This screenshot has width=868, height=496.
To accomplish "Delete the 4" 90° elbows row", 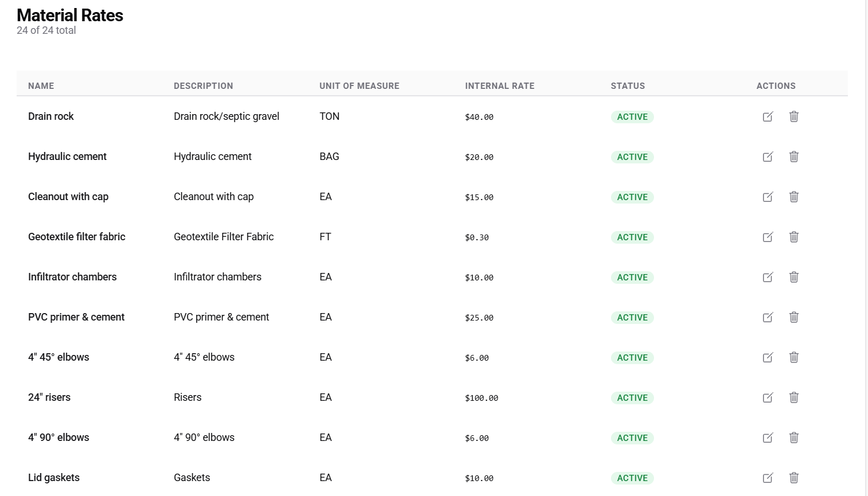I will coord(794,438).
